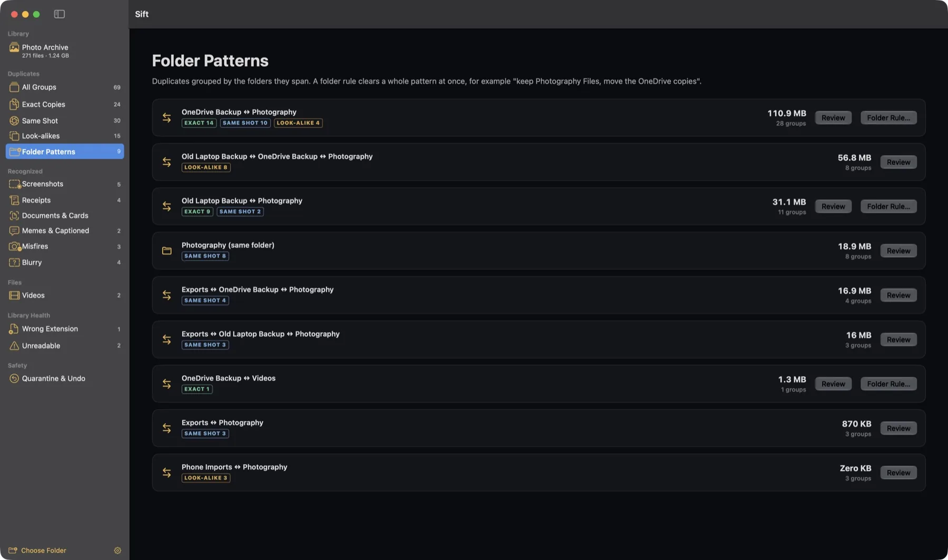Open Same Shot aperture icon
Screen dimensions: 948x560
(14, 121)
